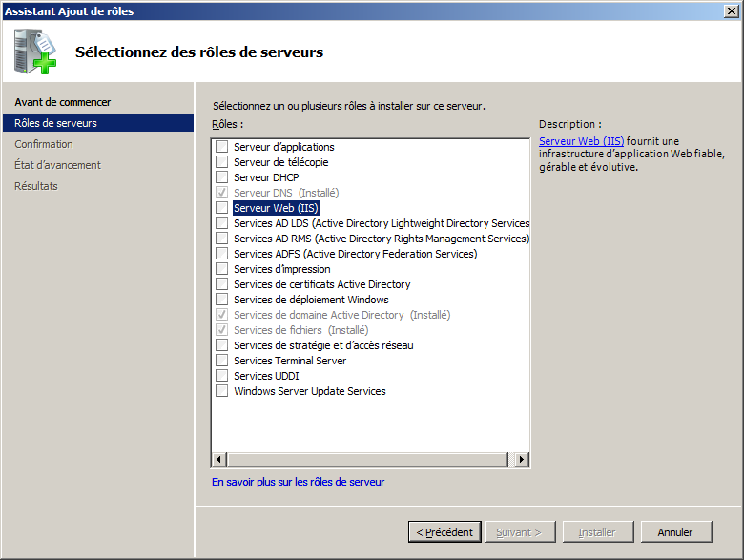Check Windows Server Update Services role

click(222, 391)
